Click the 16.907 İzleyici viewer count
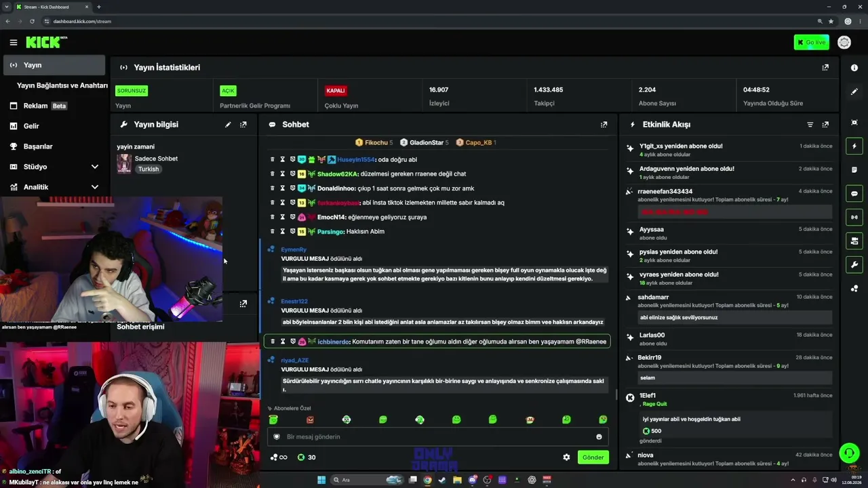 pyautogui.click(x=439, y=90)
